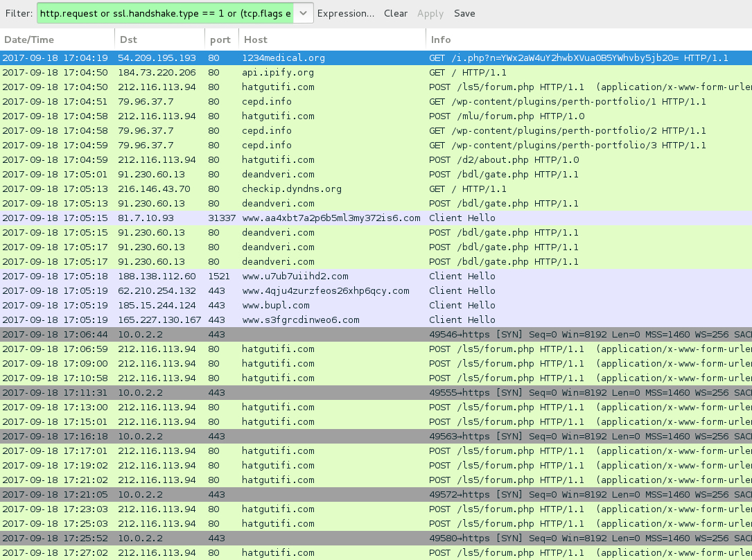Select the 17:21:02 hatgutifi.com POST row
The height and width of the screenshot is (560, 752).
click(376, 480)
